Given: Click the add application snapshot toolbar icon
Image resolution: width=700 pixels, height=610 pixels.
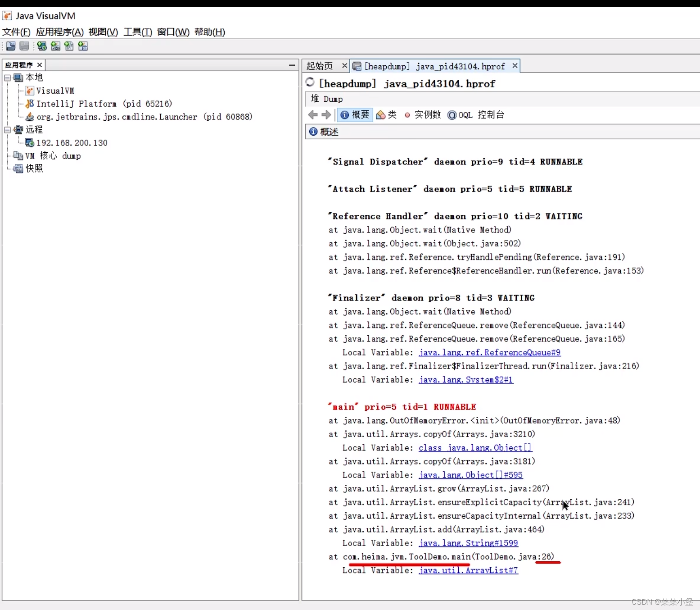Looking at the screenshot, I should (83, 46).
